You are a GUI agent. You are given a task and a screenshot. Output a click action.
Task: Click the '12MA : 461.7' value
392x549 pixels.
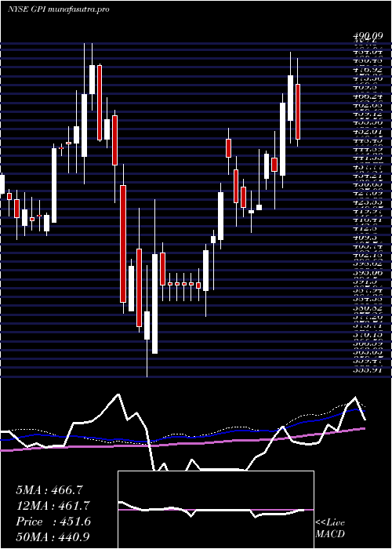[53, 506]
